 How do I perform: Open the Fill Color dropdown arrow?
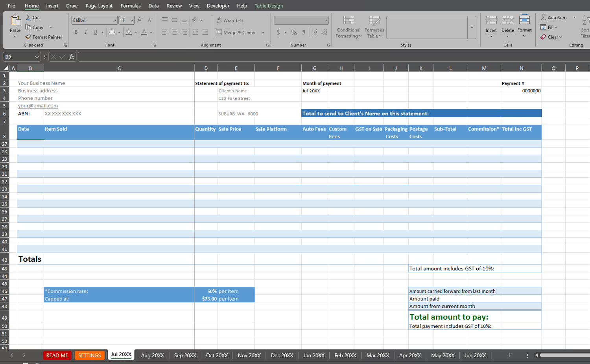click(136, 33)
